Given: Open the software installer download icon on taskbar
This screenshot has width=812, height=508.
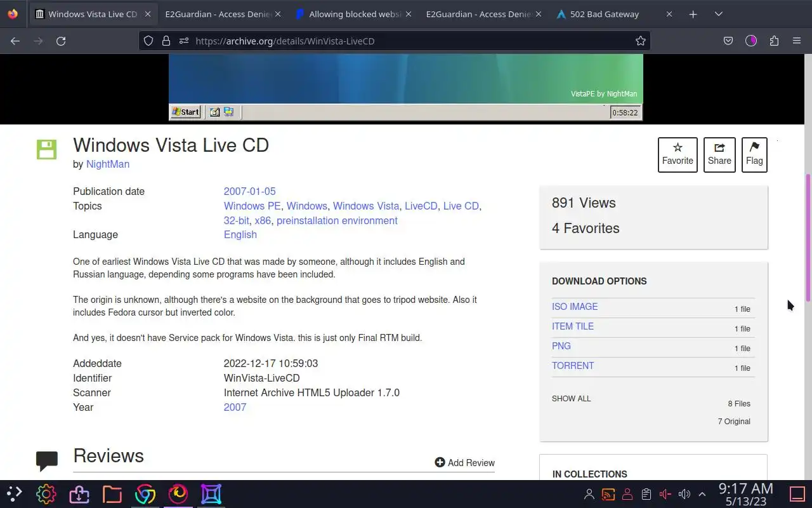Looking at the screenshot, I should (x=79, y=493).
